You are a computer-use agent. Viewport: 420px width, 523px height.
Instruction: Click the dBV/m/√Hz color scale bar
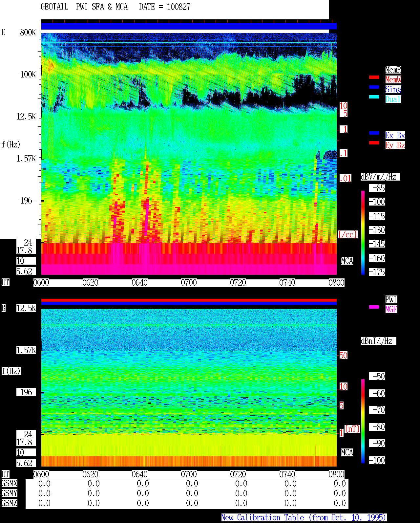[363, 232]
